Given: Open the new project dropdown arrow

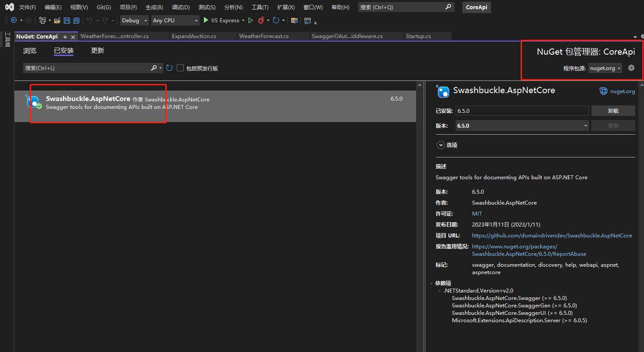Looking at the screenshot, I should point(49,20).
